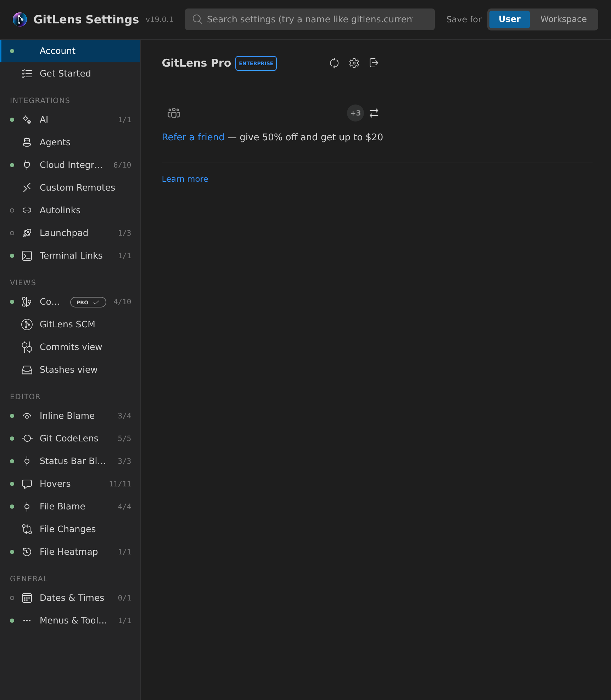Switch save scope to Workspace
Image resolution: width=611 pixels, height=700 pixels.
564,19
